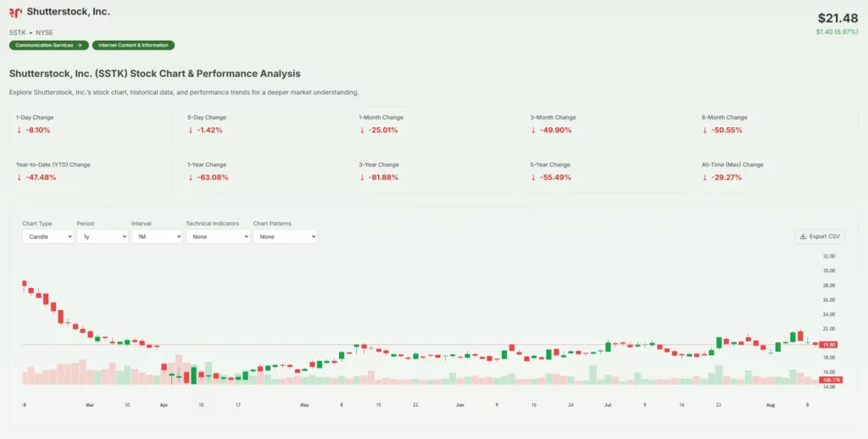Open the Chart Type dropdown set to Candle

(x=47, y=236)
